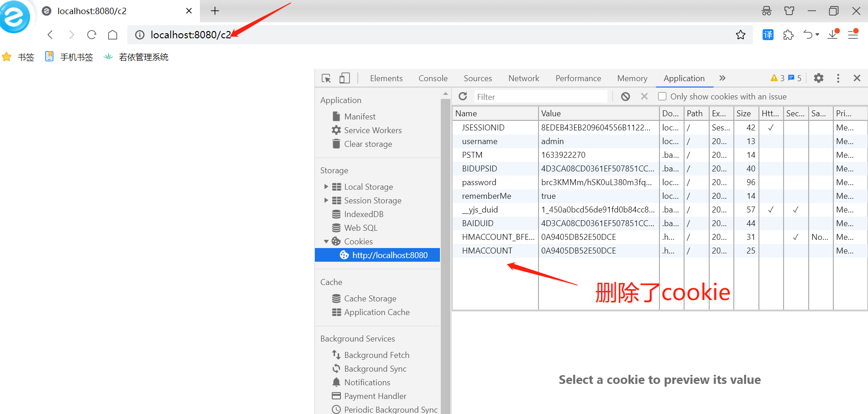Open Payment Handler service

coord(375,396)
